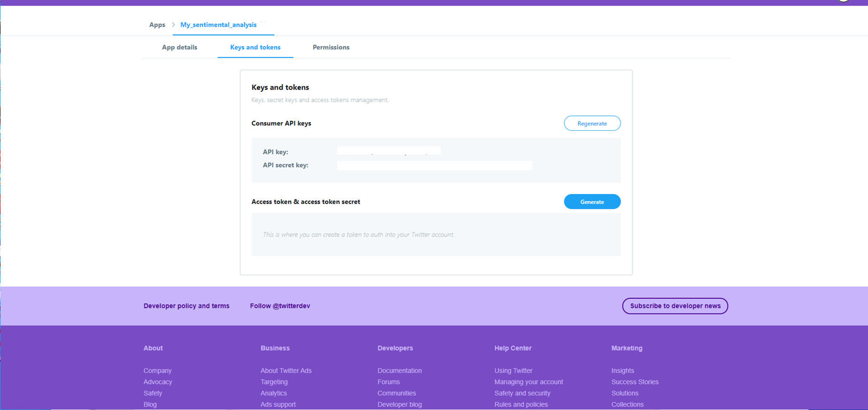Click the 'API secret key:' label
This screenshot has width=868, height=410.
(285, 165)
